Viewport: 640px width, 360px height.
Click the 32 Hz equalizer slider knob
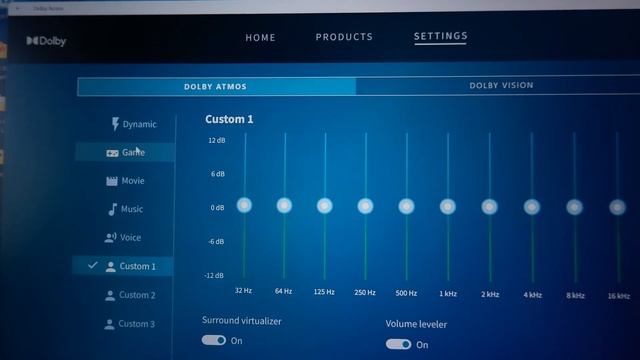tap(244, 205)
